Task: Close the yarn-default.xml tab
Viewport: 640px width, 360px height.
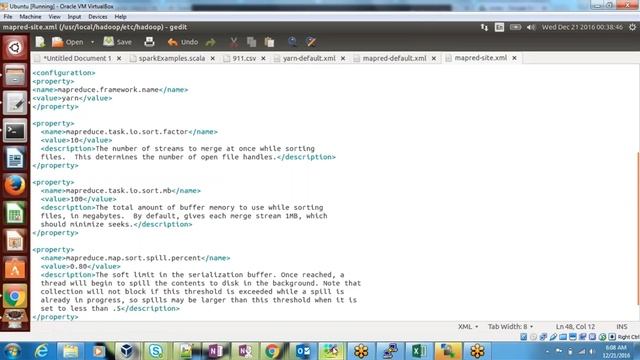Action: (343, 58)
